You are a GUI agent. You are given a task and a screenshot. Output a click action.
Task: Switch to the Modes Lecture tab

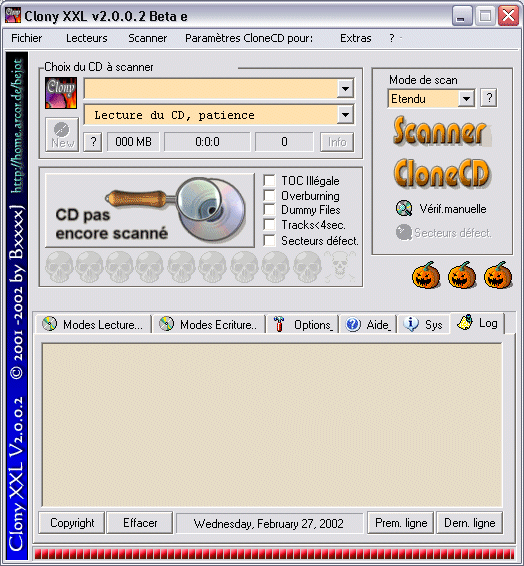tap(94, 324)
